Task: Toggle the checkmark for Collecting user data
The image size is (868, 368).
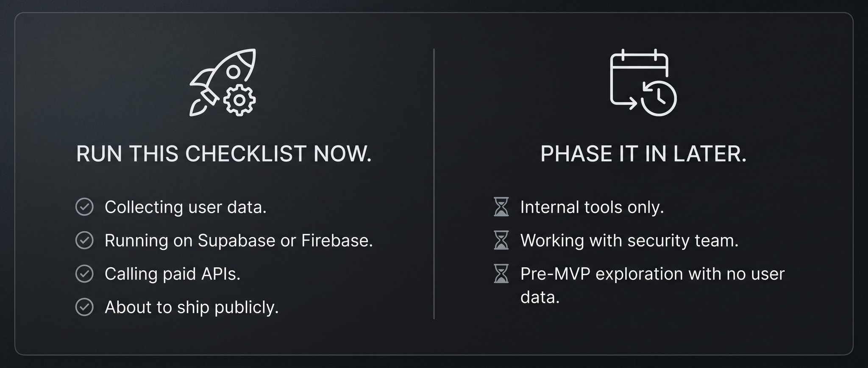Action: pos(84,207)
